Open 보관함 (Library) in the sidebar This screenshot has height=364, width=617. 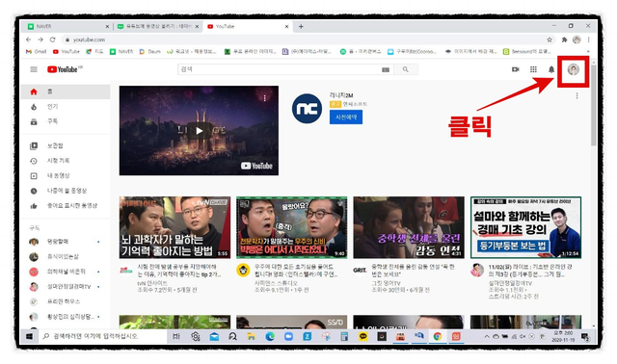tap(66, 145)
